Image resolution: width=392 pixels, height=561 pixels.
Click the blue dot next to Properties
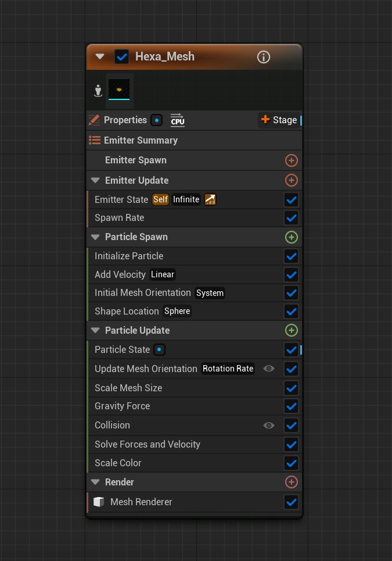[157, 120]
